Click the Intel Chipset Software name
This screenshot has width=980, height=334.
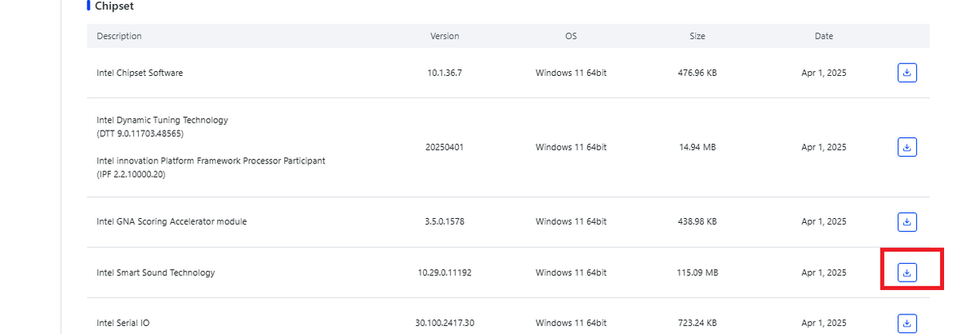140,73
